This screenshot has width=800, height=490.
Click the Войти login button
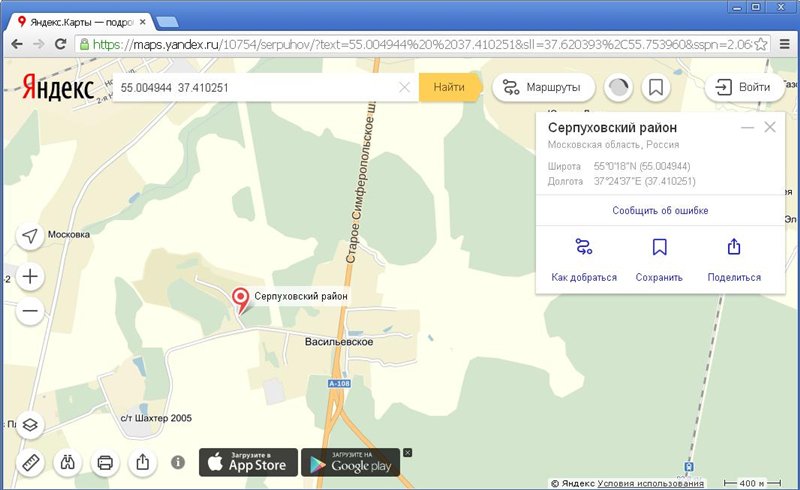tap(744, 87)
